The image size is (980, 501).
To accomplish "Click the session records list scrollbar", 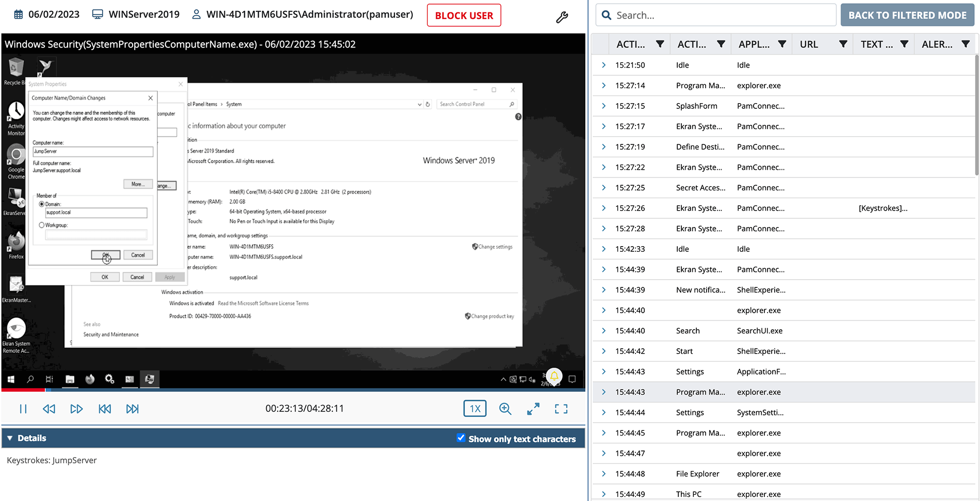I will pos(976,115).
